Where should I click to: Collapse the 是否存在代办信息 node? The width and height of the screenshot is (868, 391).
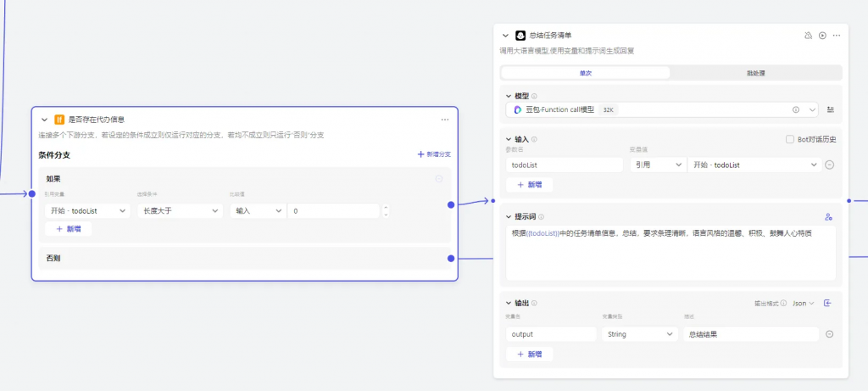(x=44, y=120)
